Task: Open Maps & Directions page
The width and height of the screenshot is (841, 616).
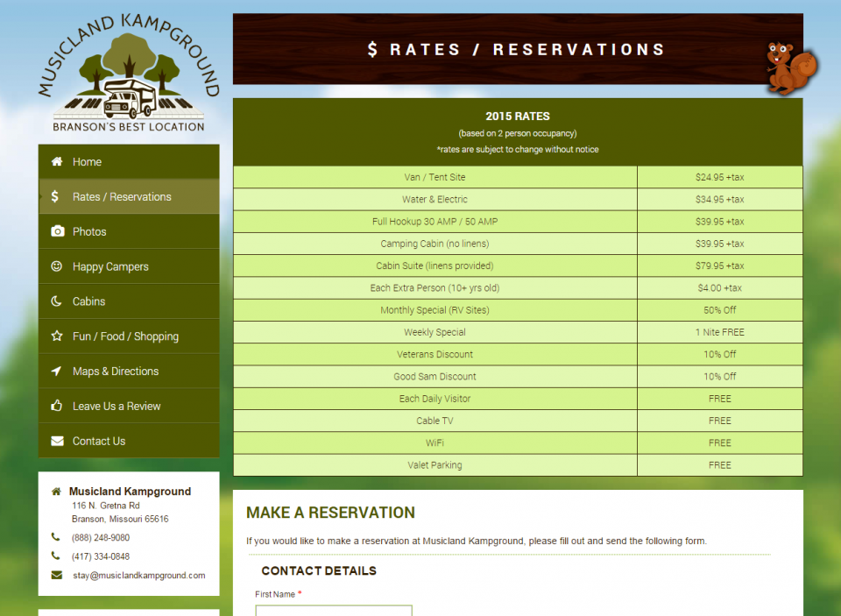Action: click(x=129, y=371)
